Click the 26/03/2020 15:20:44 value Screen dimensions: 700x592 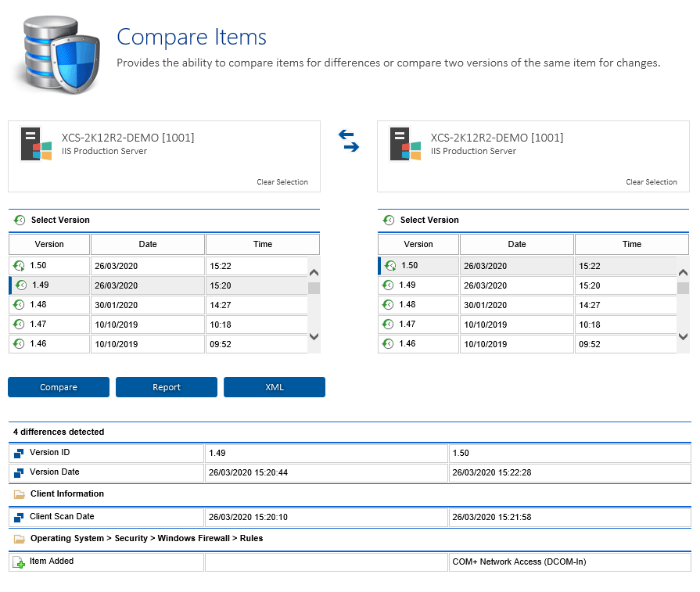tap(248, 473)
